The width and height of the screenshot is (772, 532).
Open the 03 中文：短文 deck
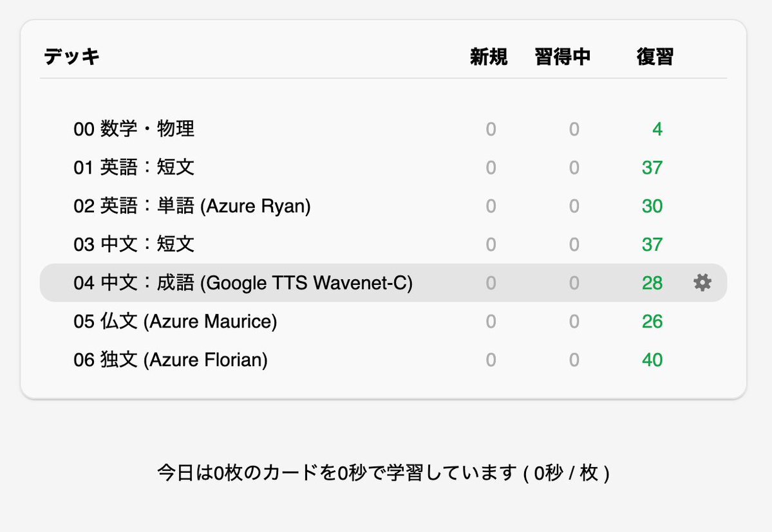coord(134,244)
